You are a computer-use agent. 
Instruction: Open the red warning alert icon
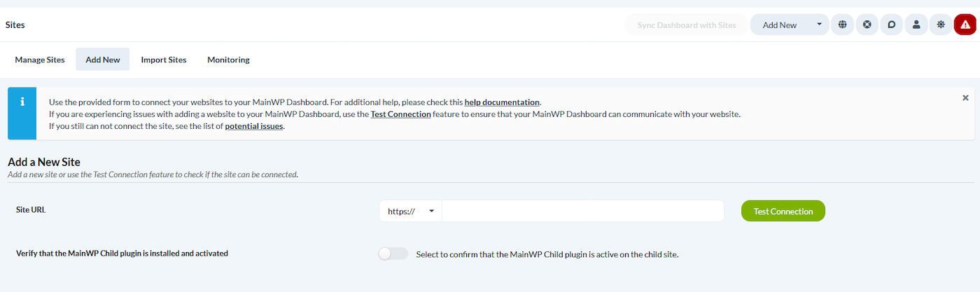965,25
